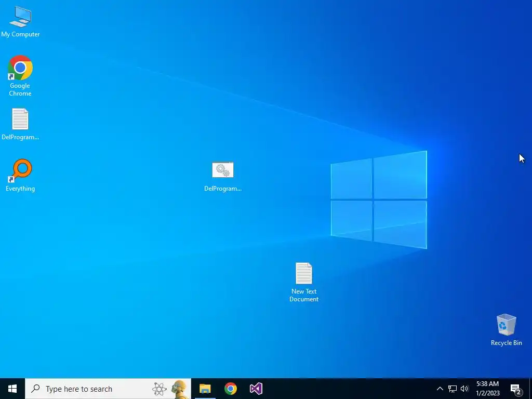Open the volume speaker tray icon

click(464, 389)
